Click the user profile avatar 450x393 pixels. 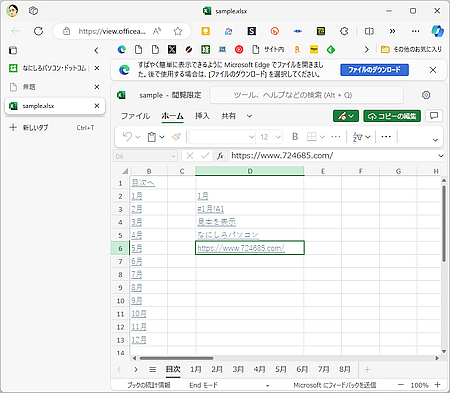pyautogui.click(x=12, y=11)
